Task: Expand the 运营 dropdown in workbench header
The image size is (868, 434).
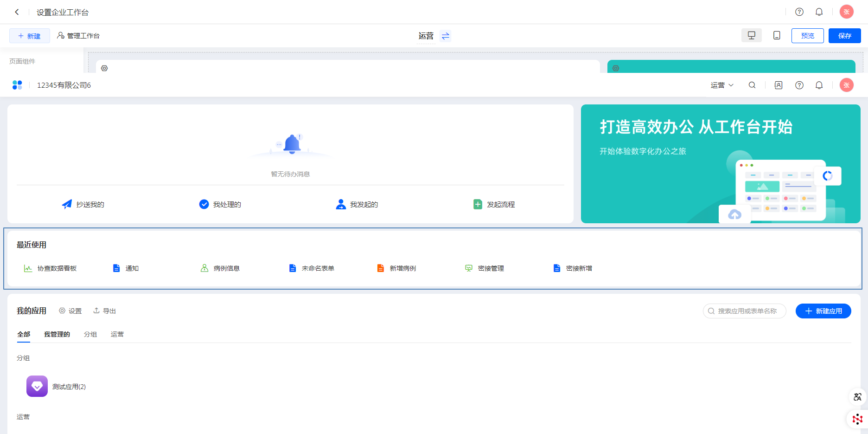Action: (x=722, y=85)
